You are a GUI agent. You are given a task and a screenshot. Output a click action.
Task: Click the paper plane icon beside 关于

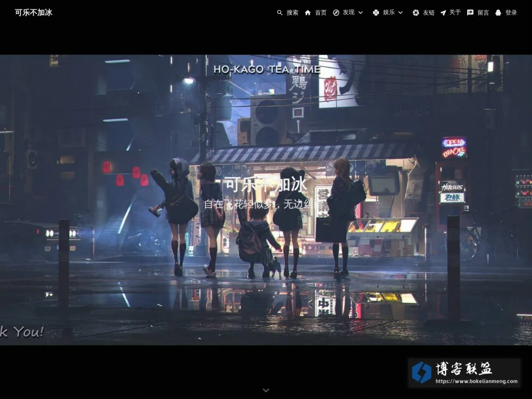pos(443,12)
